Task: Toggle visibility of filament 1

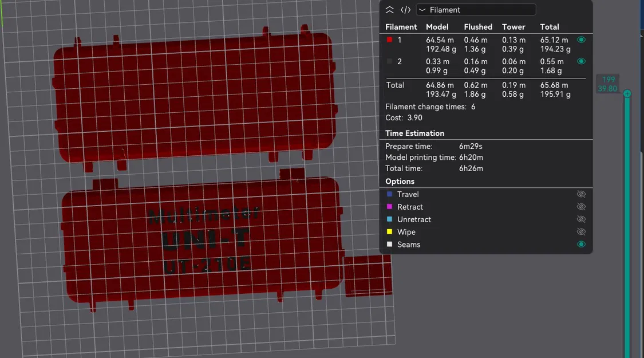Action: tap(581, 40)
